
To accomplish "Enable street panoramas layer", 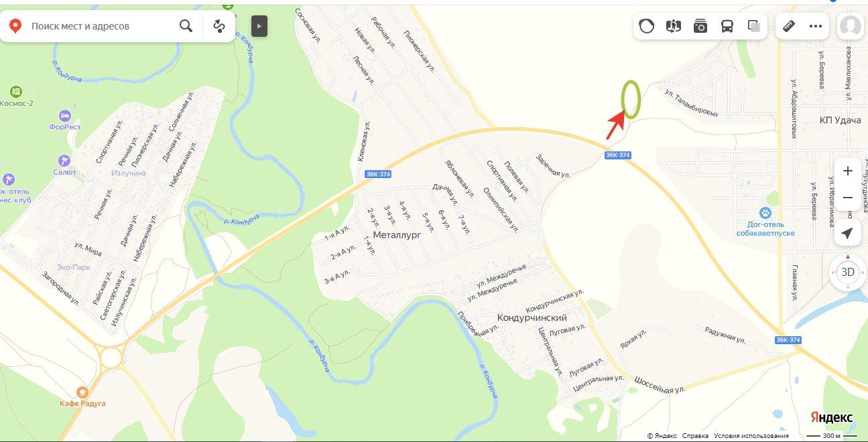I will click(674, 26).
